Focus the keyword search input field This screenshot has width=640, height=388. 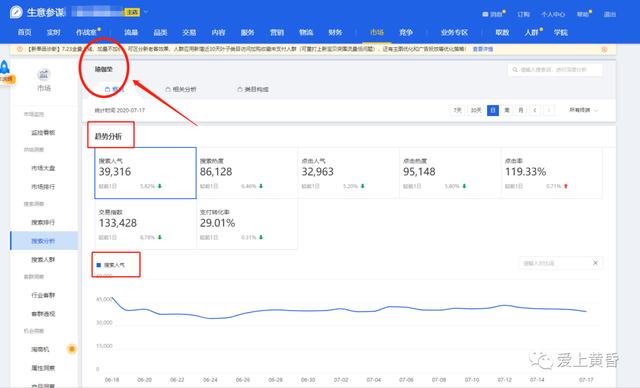[555, 70]
